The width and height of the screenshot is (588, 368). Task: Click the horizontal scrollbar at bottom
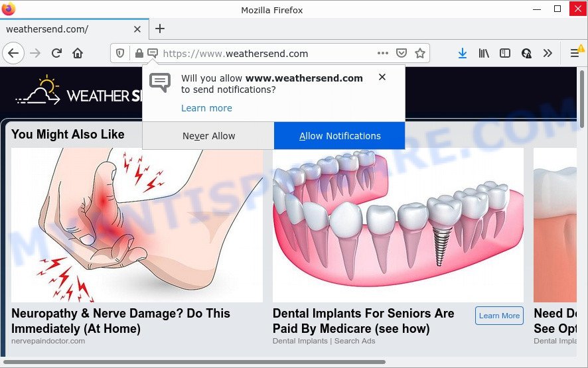(x=194, y=362)
